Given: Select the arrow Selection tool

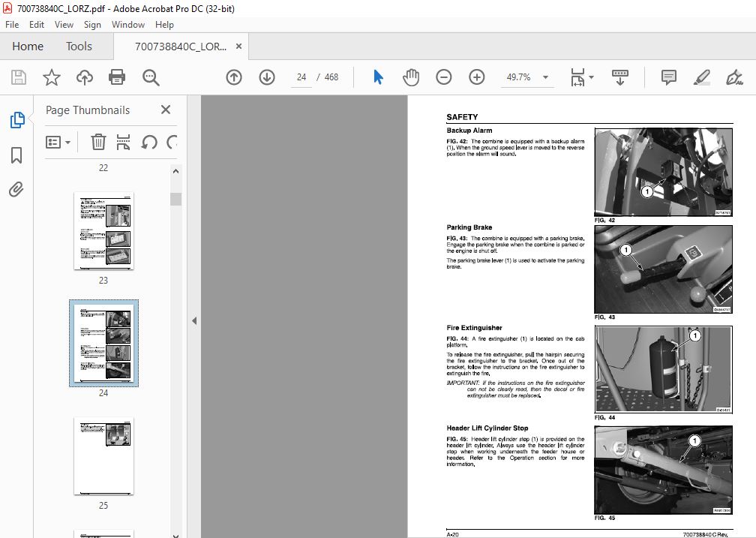Looking at the screenshot, I should pos(379,77).
